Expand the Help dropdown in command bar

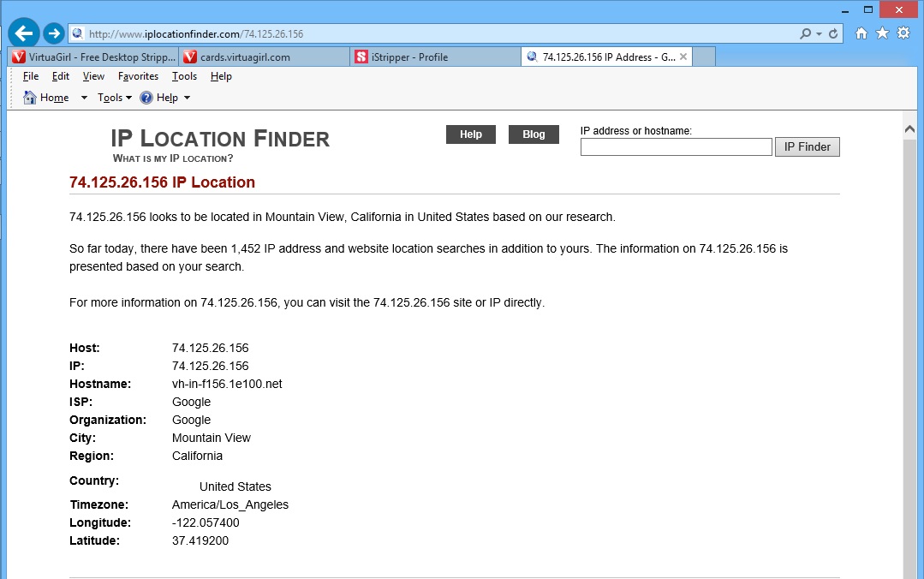(x=165, y=98)
